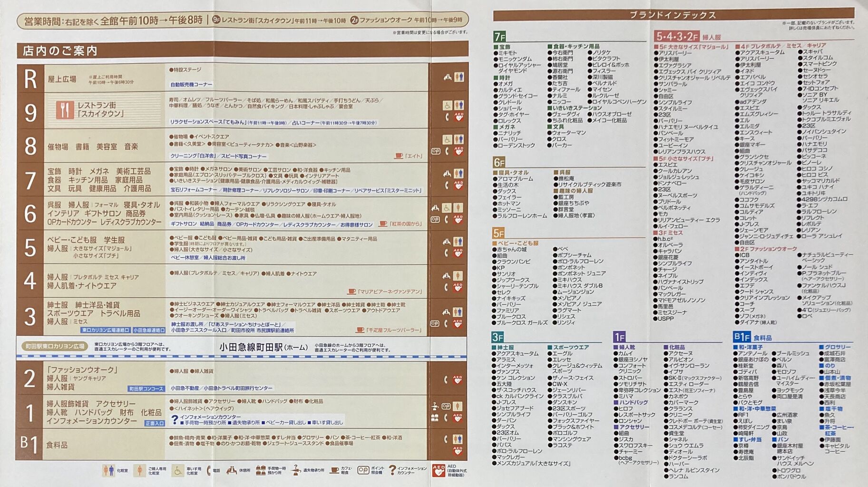Click ベビー休憩室 on floor 5
The height and width of the screenshot is (487, 868).
click(185, 258)
